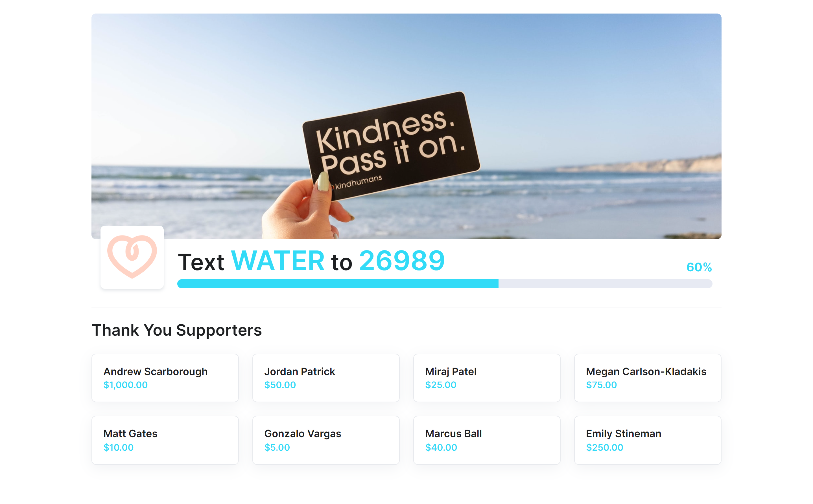Click the Thank You Supporters heading
This screenshot has height=504, width=813.
point(176,330)
